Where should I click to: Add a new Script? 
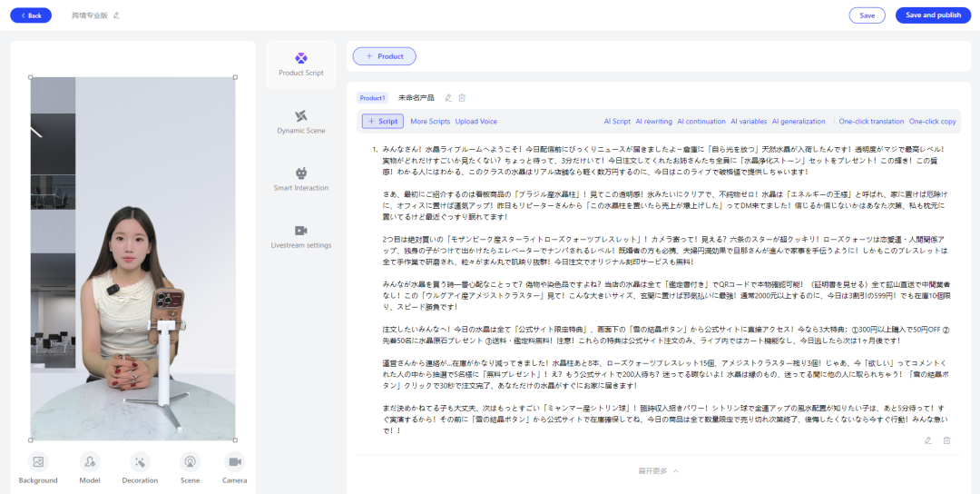pos(383,122)
